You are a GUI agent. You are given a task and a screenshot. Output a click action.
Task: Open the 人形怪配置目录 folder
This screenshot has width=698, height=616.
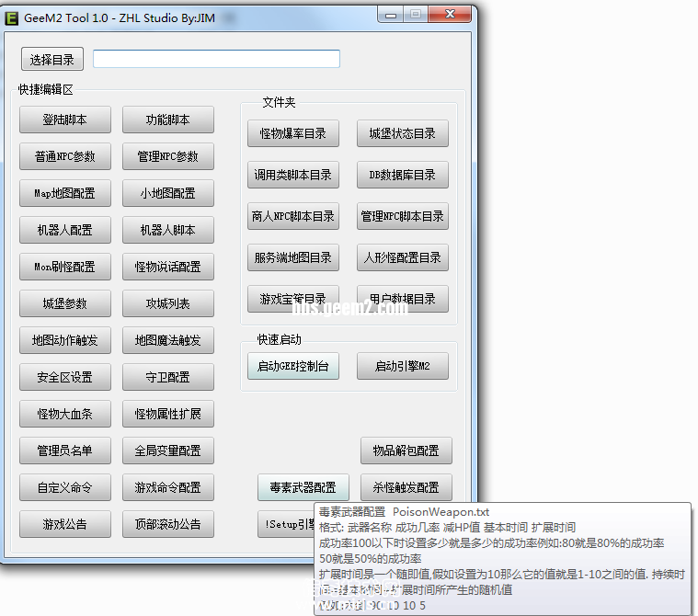point(403,257)
